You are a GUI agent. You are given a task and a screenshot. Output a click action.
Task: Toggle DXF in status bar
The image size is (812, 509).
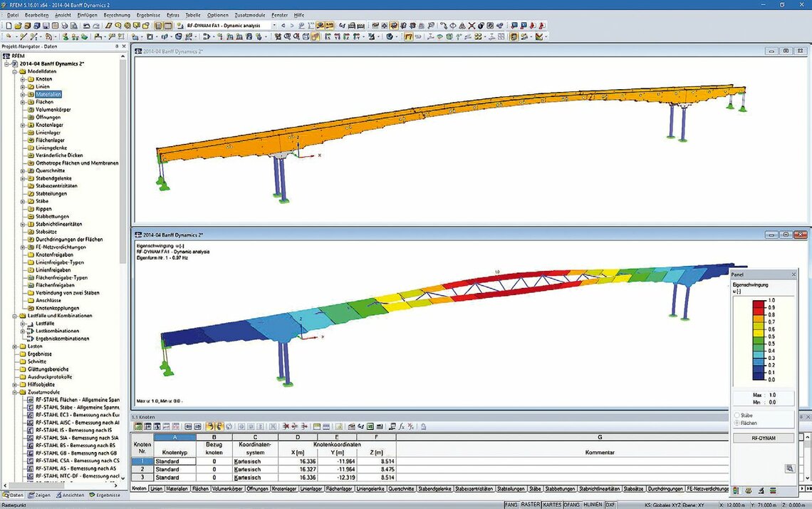(610, 504)
